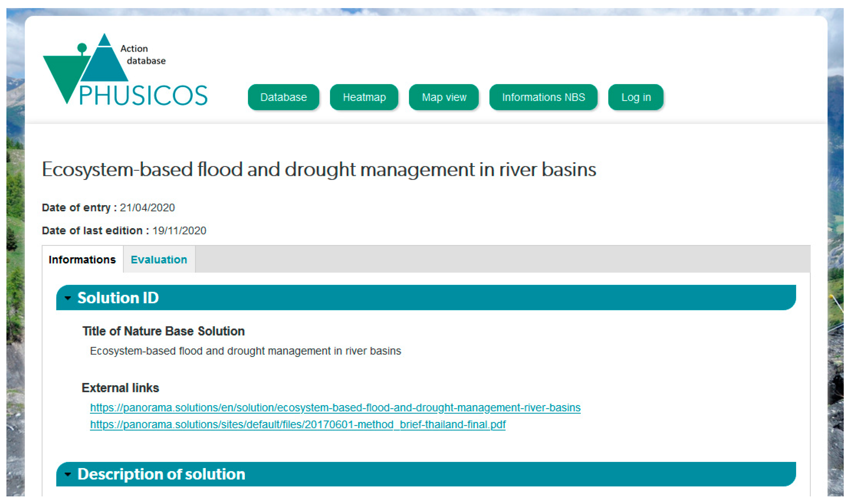Click the page title heading 'Ecosystem-based flood and drought management'
The width and height of the screenshot is (853, 504).
coord(319,170)
